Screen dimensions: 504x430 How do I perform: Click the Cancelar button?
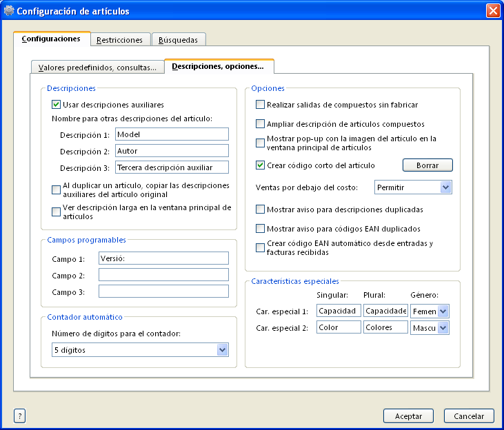click(469, 416)
